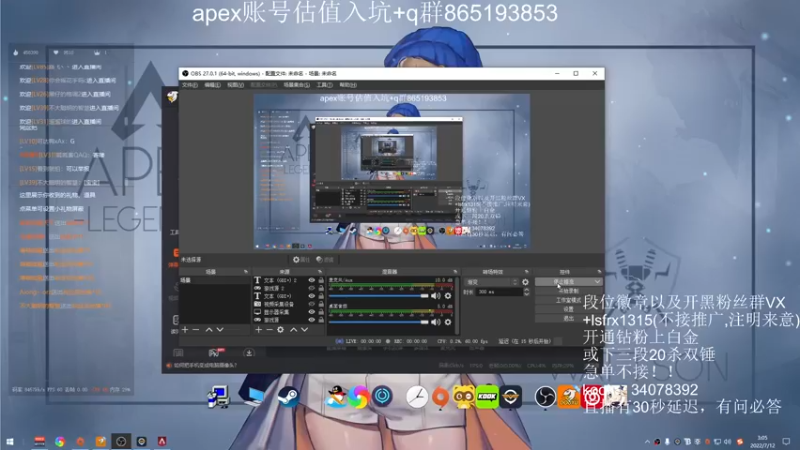The height and width of the screenshot is (450, 800).
Task: Open OBS 设置 settings button
Action: pos(568,309)
